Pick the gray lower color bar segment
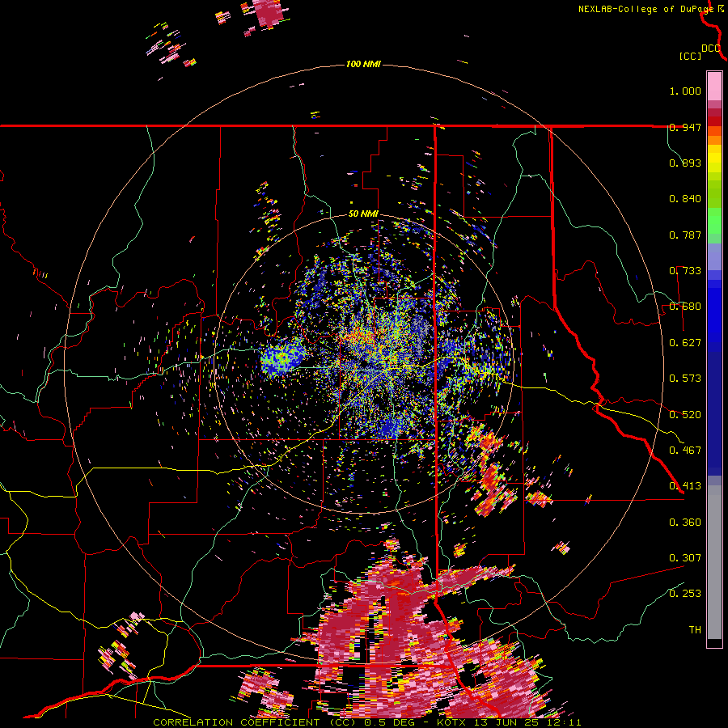 point(714,562)
